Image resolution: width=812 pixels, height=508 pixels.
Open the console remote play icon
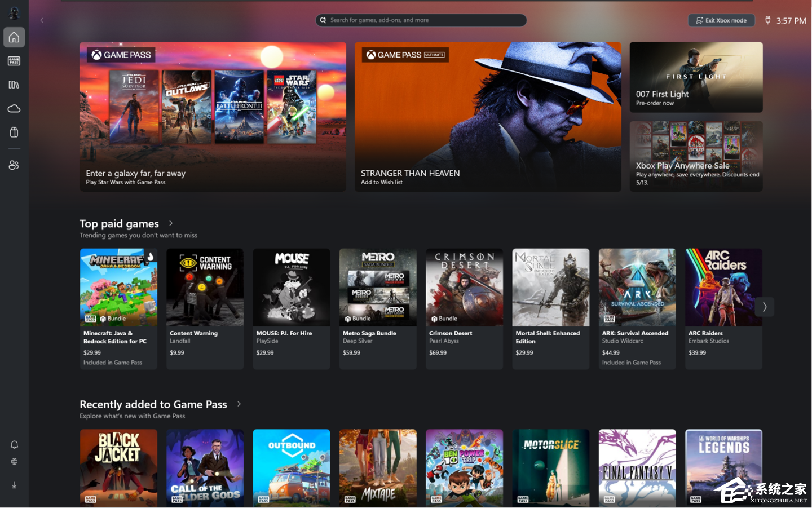tap(14, 461)
